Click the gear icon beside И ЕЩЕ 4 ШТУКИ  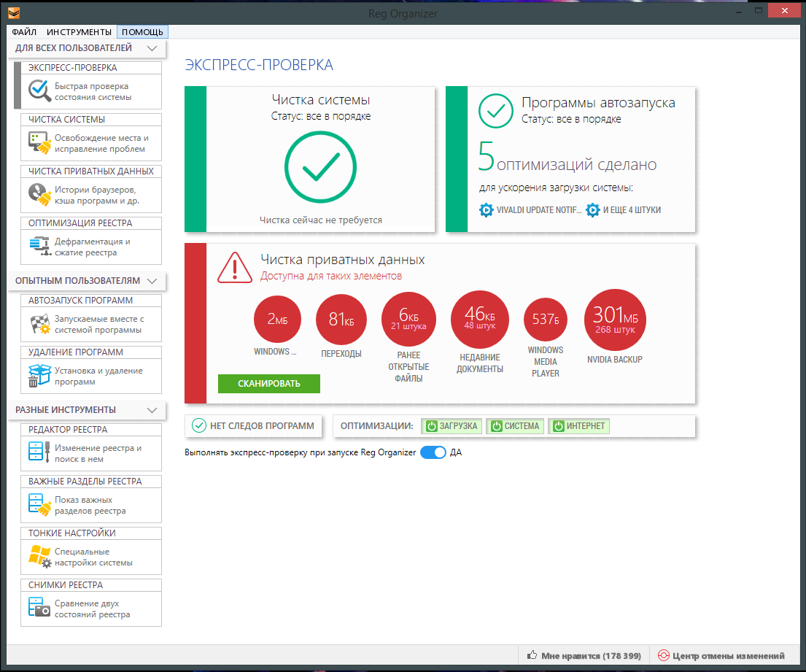coord(593,210)
